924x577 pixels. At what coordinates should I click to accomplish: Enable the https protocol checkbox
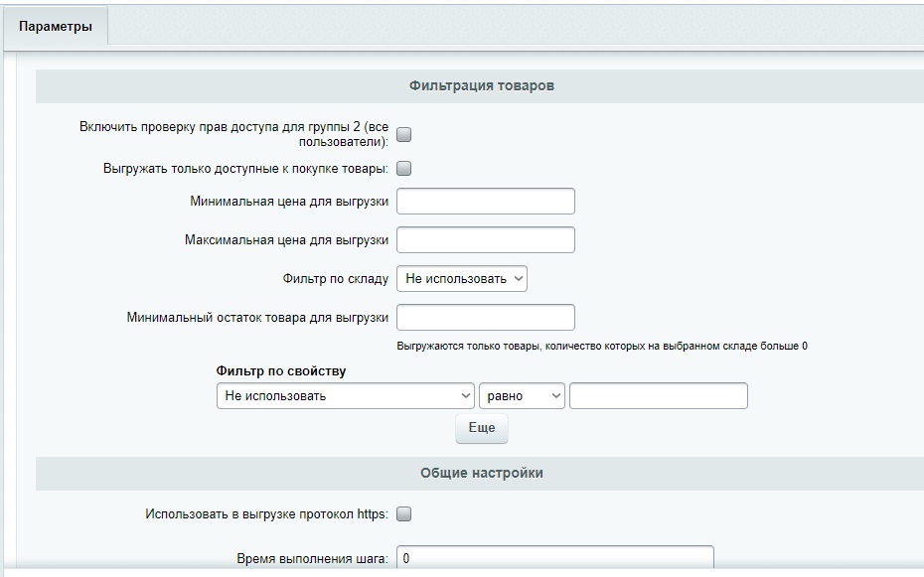(x=404, y=514)
